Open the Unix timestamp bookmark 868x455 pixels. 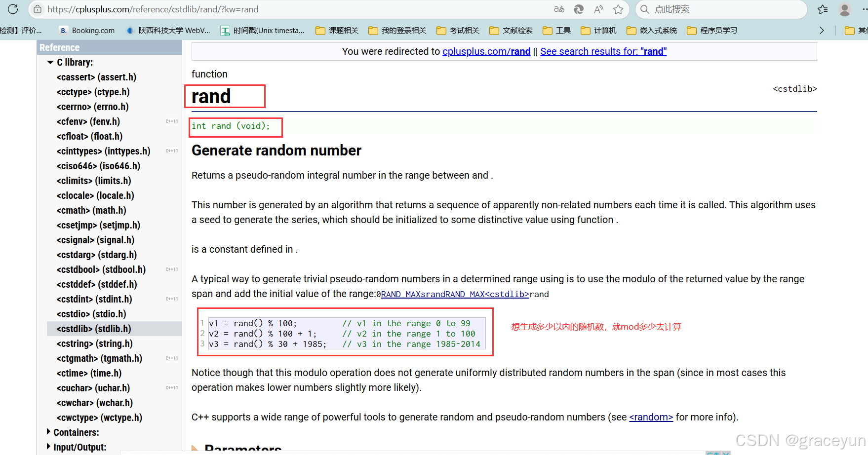tap(262, 31)
